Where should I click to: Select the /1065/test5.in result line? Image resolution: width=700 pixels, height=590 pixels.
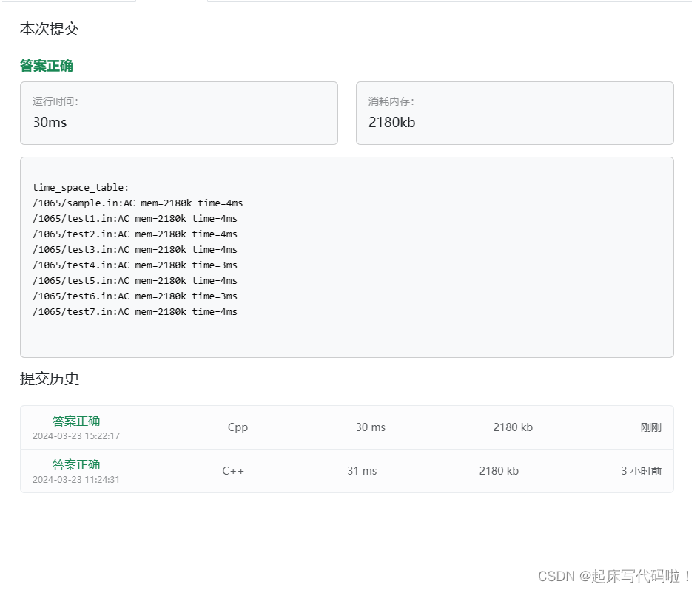point(135,281)
